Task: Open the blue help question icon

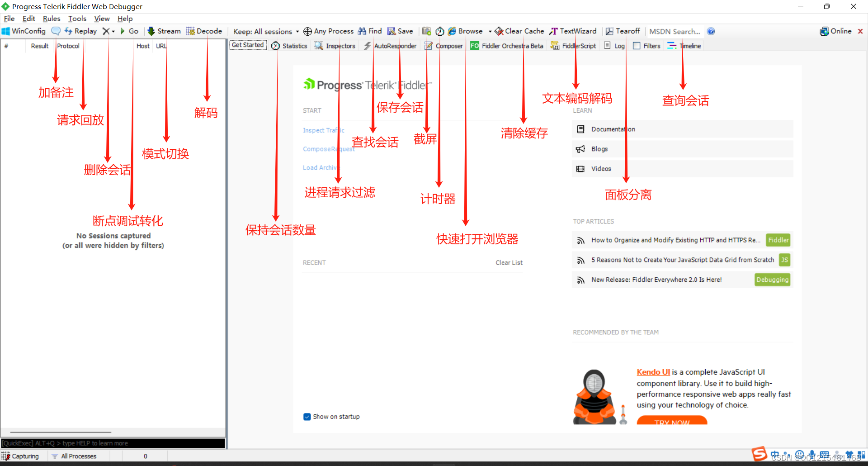Action: click(x=711, y=31)
